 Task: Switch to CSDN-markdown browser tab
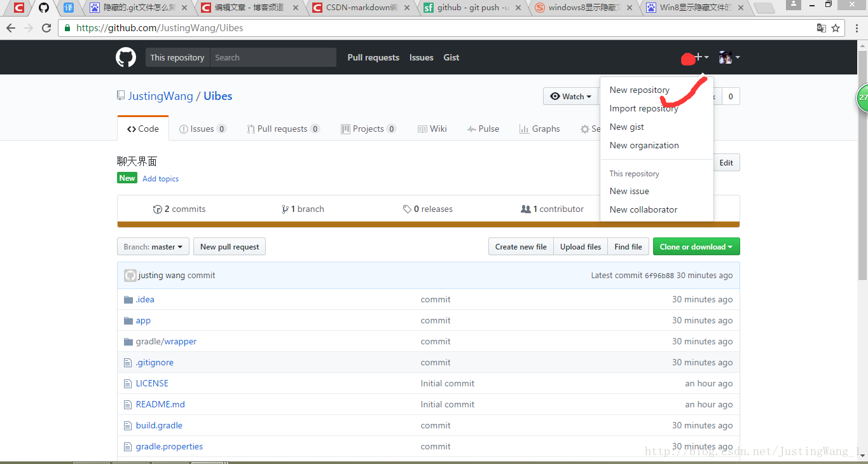361,8
